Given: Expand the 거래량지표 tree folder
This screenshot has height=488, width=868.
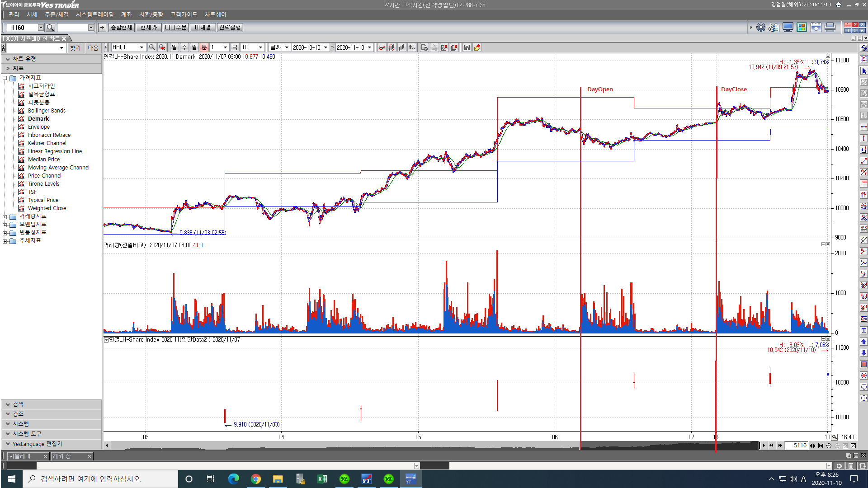Looking at the screenshot, I should (x=5, y=216).
